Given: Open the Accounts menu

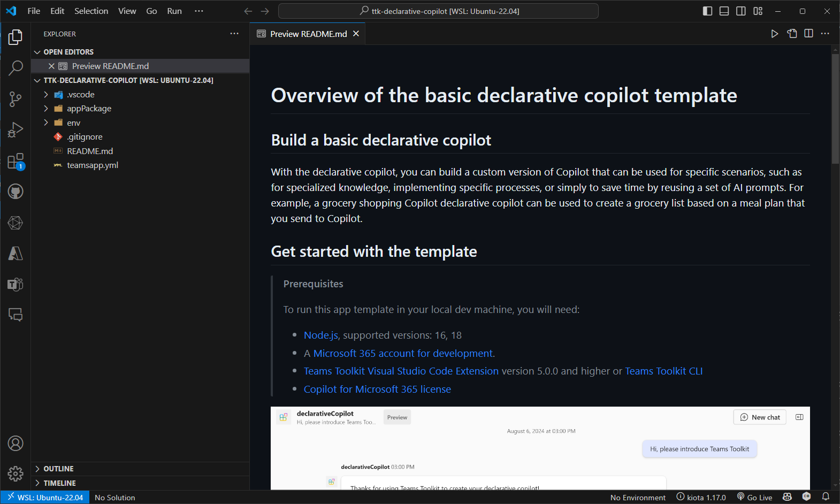Looking at the screenshot, I should [x=16, y=444].
